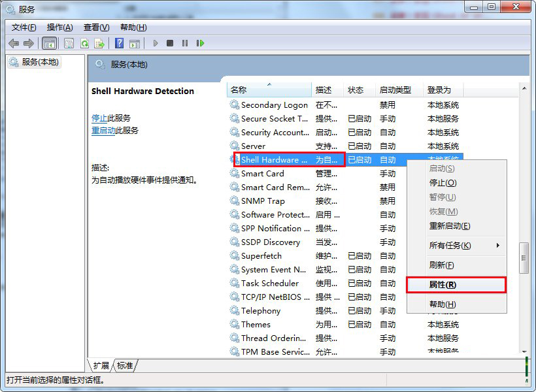536x392 pixels.
Task: Open the 操作(A) menu
Action: [59, 27]
